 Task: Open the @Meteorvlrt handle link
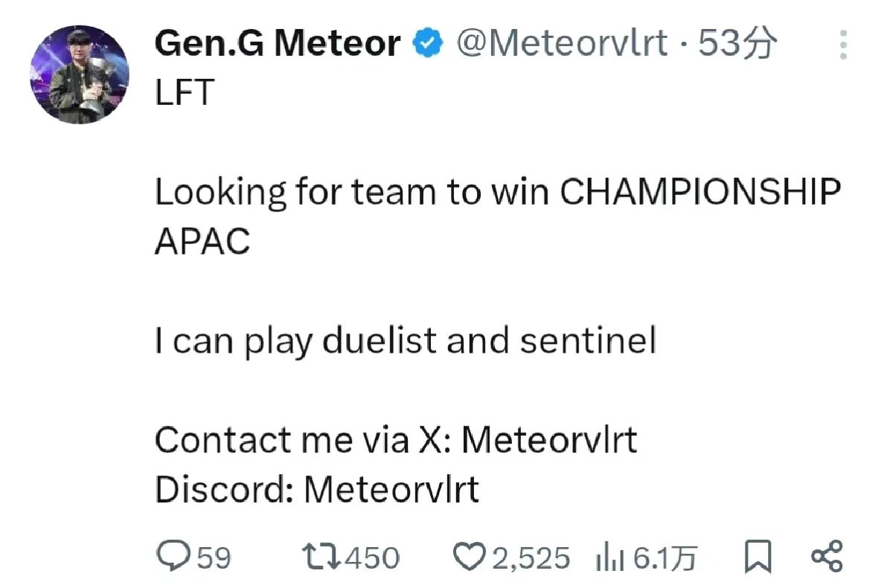tap(561, 44)
